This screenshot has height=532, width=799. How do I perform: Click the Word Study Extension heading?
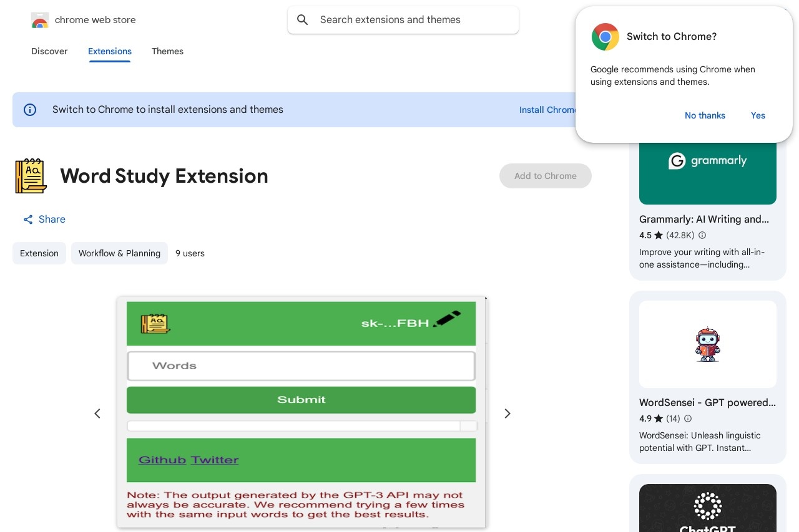[164, 176]
